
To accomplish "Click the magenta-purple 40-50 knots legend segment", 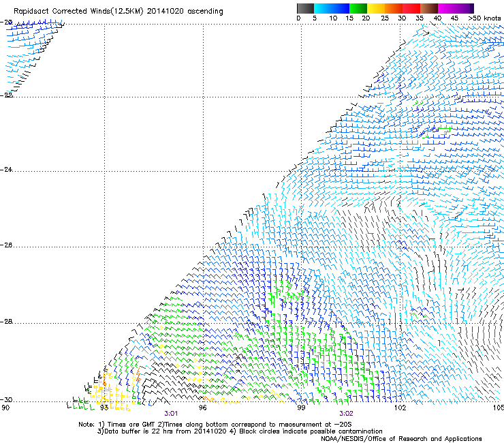I will point(456,8).
